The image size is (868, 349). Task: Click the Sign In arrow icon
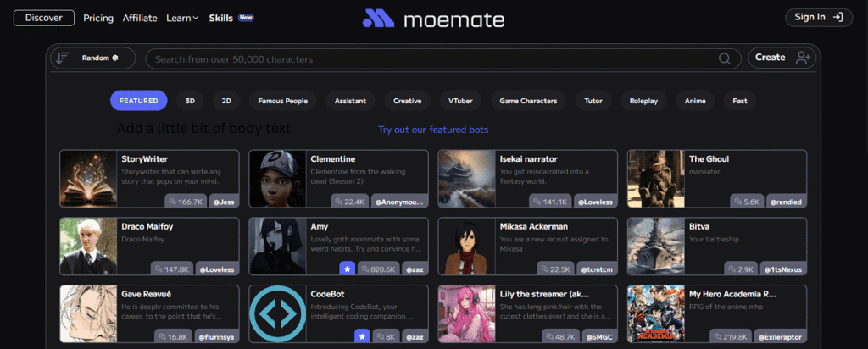(x=838, y=17)
